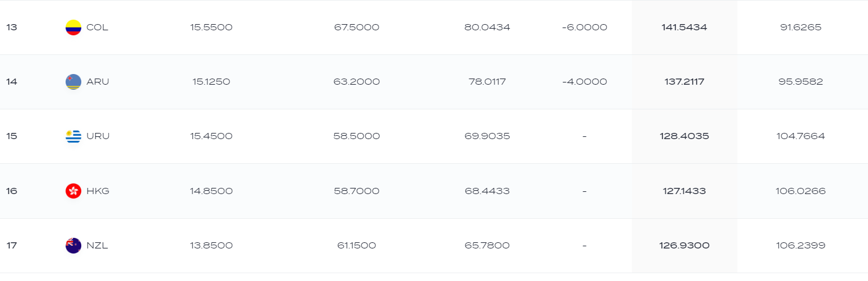868x281 pixels.
Task: Click Hong Kong's total 127.1433
Action: pos(684,191)
